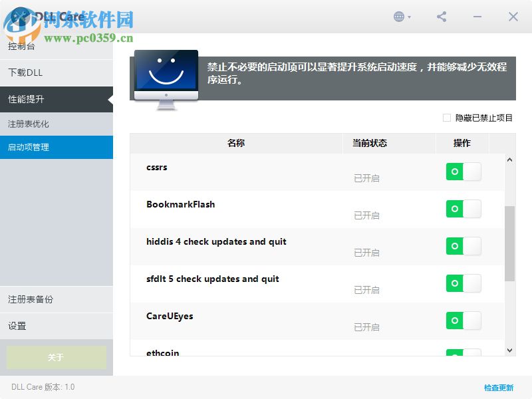
Task: Enable the 隐藏已禁止项目 checkbox
Action: 447,117
